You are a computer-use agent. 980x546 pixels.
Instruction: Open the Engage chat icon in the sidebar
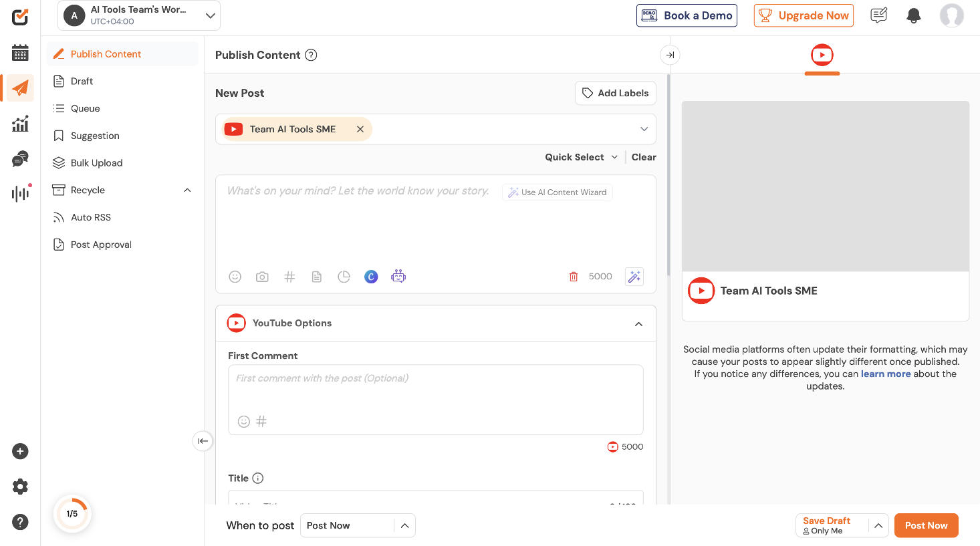[x=19, y=159]
